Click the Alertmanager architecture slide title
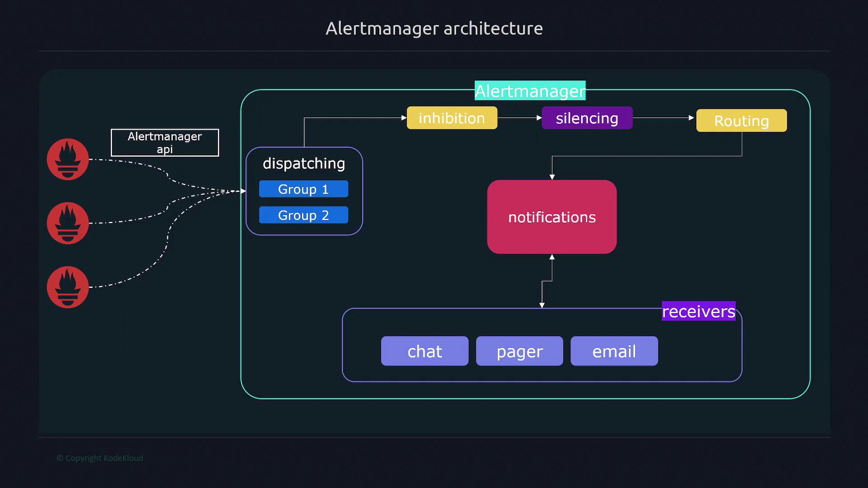Image resolution: width=868 pixels, height=488 pixels. click(x=434, y=28)
